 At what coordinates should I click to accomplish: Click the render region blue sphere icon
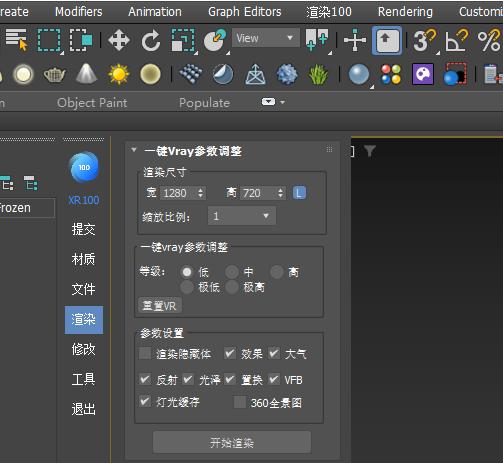click(x=455, y=74)
